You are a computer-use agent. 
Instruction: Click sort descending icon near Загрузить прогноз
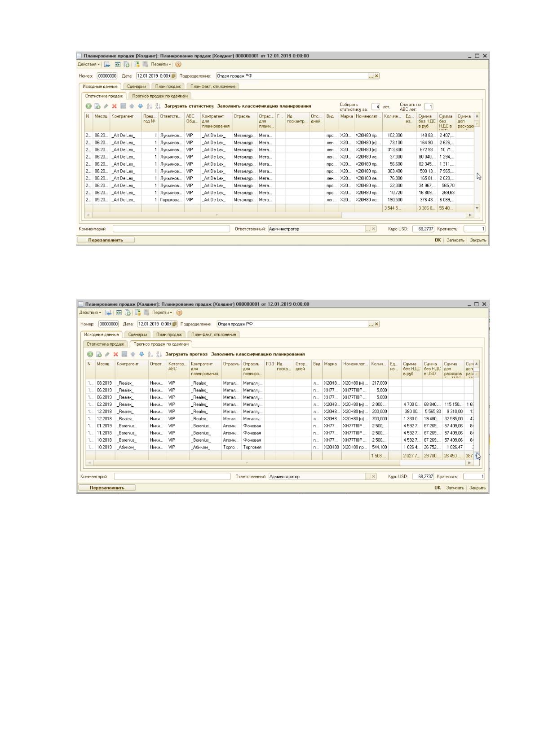pyautogui.click(x=159, y=354)
